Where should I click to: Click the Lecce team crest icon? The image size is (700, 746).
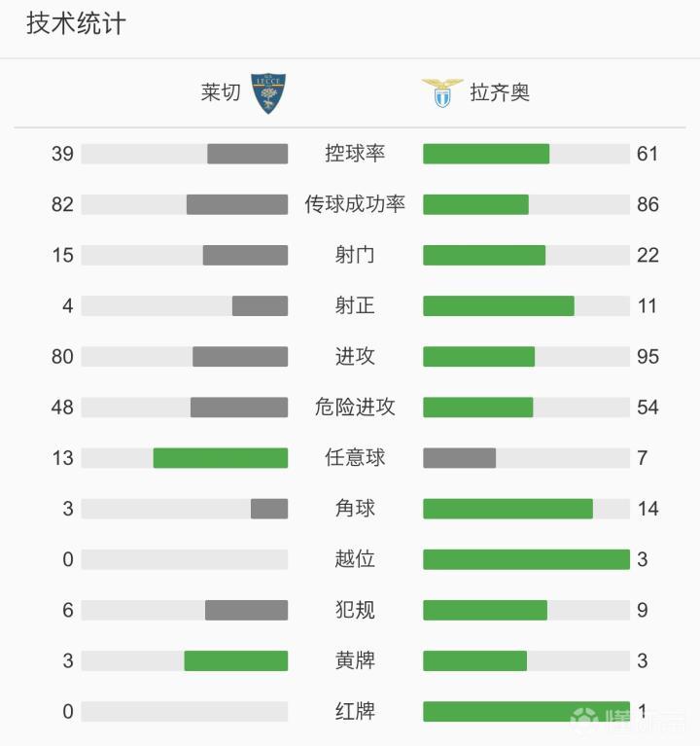[x=268, y=93]
